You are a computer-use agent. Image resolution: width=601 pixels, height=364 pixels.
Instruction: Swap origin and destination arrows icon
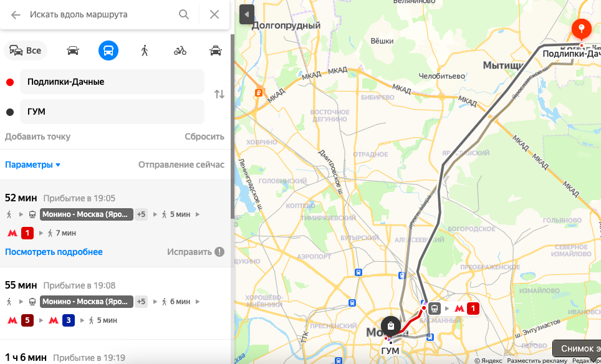[x=219, y=94]
